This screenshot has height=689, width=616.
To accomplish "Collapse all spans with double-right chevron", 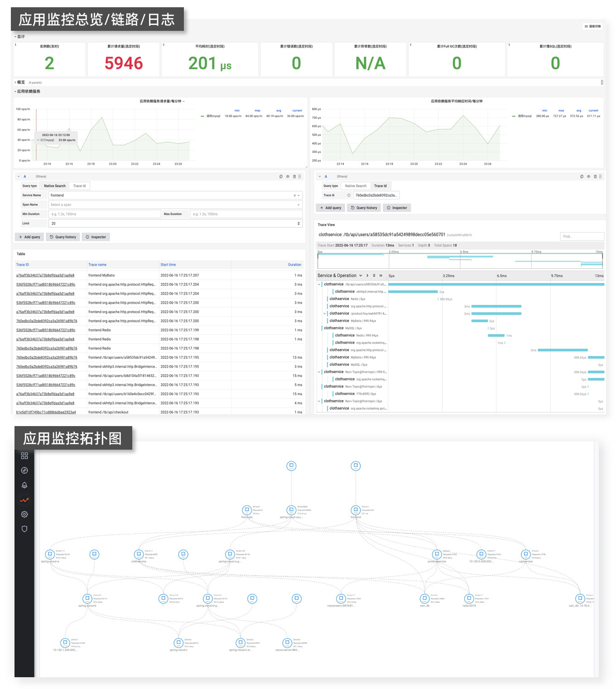I will [x=381, y=276].
